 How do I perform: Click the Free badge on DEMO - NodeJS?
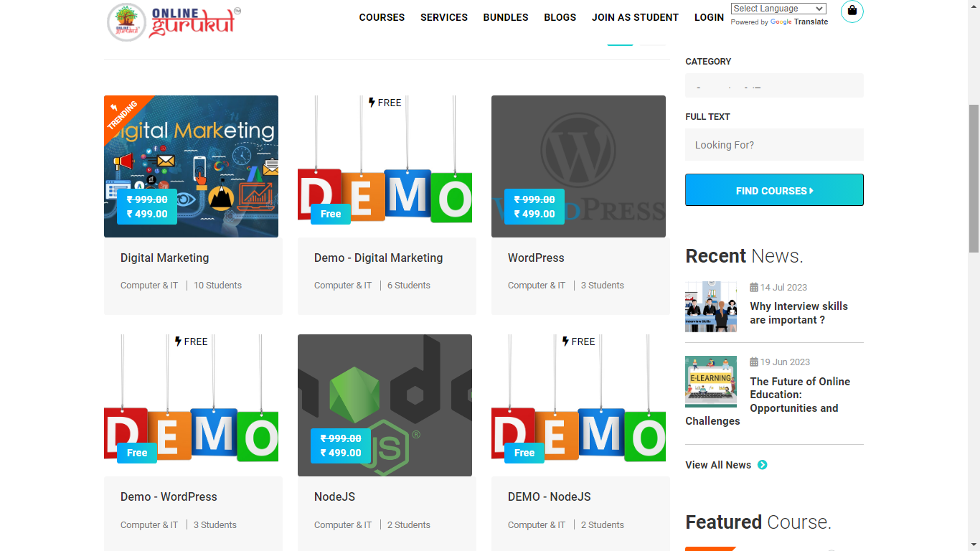pos(524,453)
